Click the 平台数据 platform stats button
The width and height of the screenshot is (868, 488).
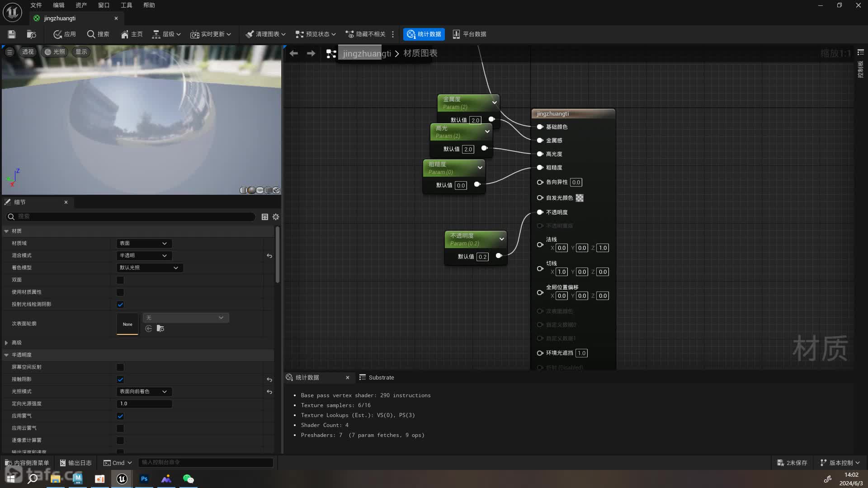tap(469, 34)
